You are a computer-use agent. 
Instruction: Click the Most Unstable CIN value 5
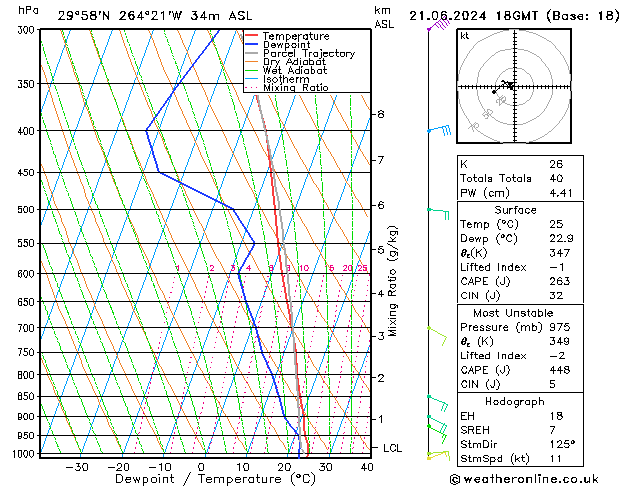click(552, 384)
